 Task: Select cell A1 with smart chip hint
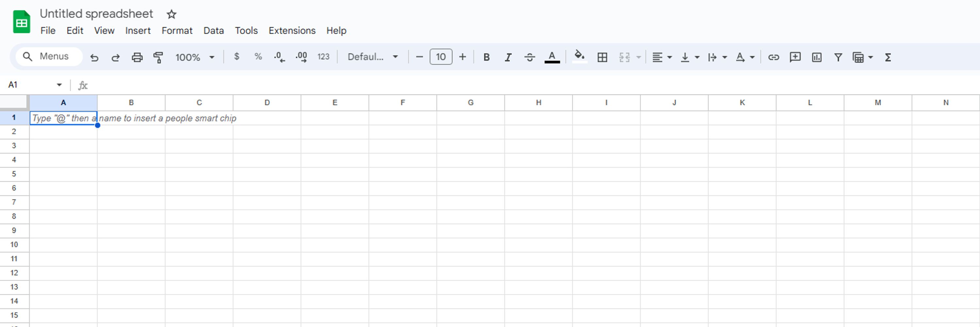pos(63,118)
